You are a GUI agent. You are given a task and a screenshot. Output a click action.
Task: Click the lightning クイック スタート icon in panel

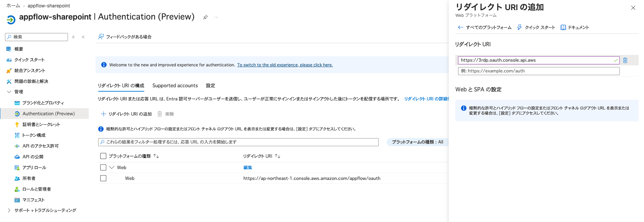[520, 27]
